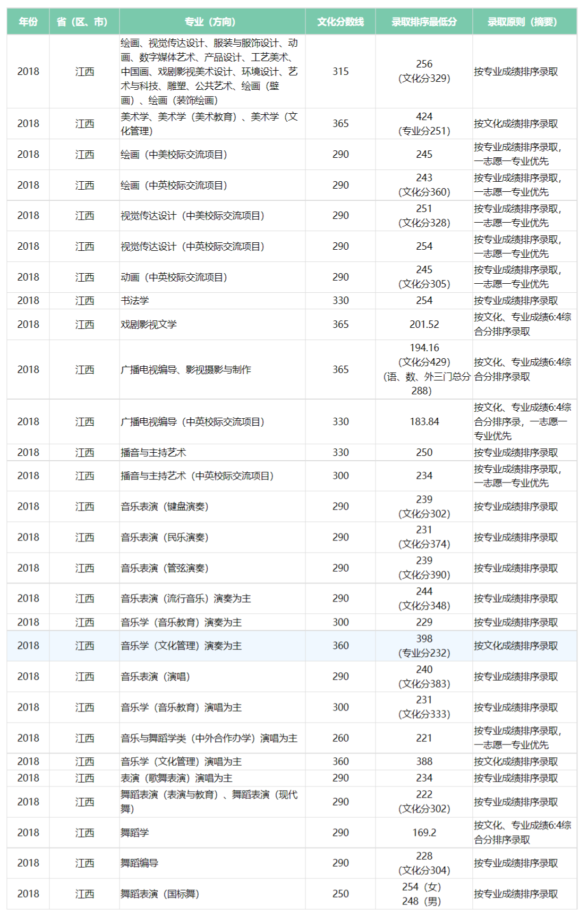Click the 文化分数线 column header
The image size is (588, 914).
[340, 22]
